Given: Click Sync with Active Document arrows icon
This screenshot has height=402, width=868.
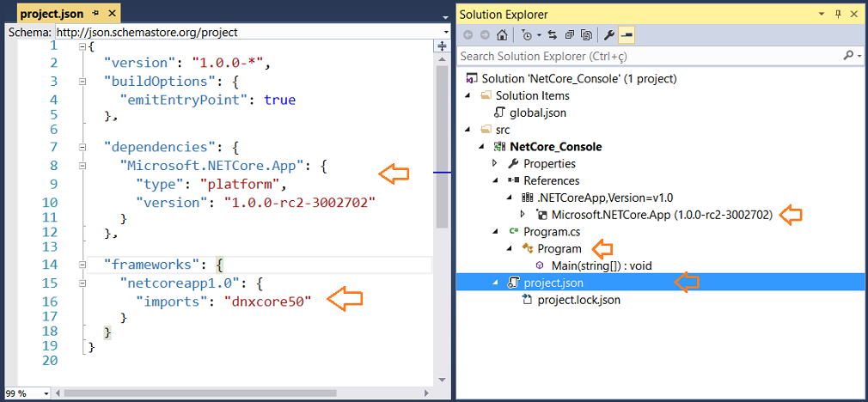Looking at the screenshot, I should point(553,35).
